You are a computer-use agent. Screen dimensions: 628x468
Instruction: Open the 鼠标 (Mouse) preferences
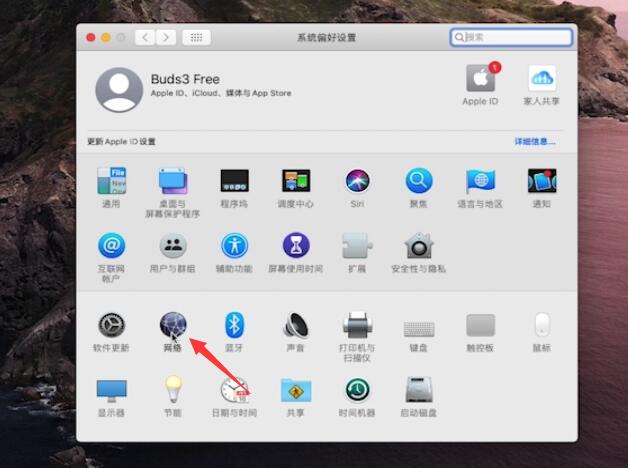coord(541,325)
